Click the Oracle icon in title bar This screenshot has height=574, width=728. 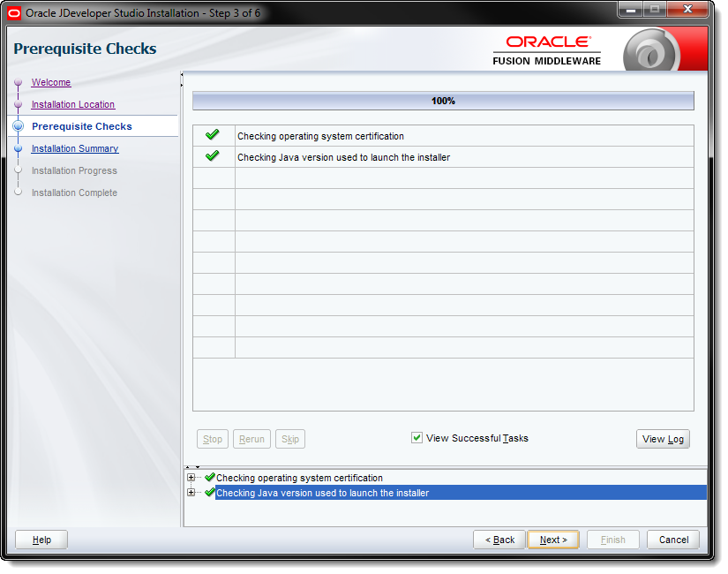14,13
